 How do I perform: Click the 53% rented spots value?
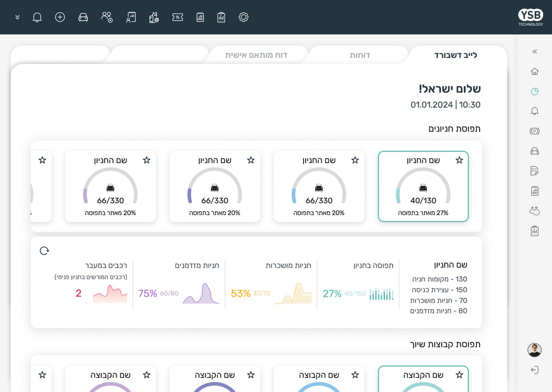tap(241, 294)
